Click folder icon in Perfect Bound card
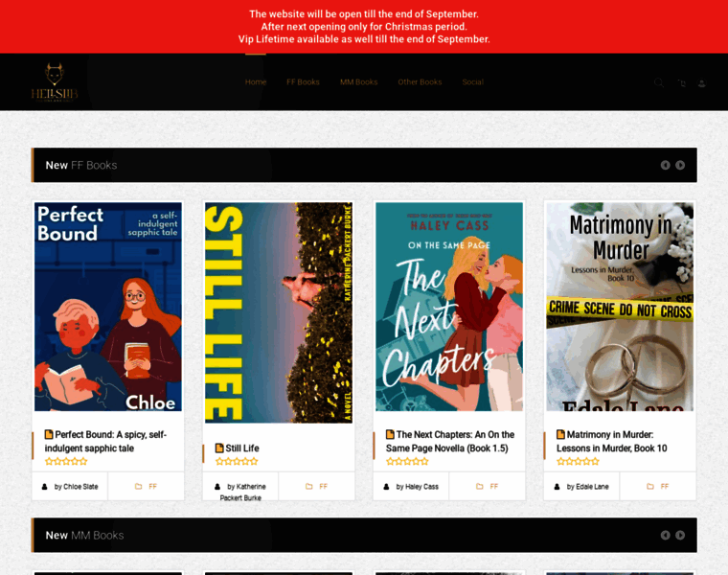 (x=138, y=486)
